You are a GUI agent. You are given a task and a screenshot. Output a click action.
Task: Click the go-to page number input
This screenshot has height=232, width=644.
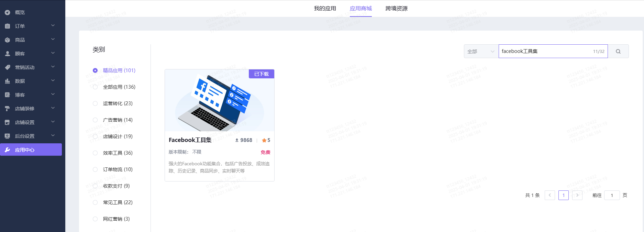coord(612,195)
